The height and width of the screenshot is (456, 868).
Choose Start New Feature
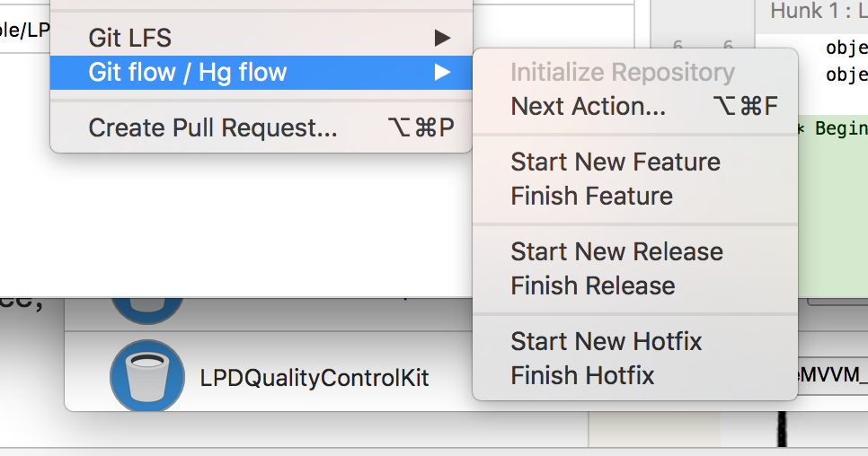(x=616, y=162)
